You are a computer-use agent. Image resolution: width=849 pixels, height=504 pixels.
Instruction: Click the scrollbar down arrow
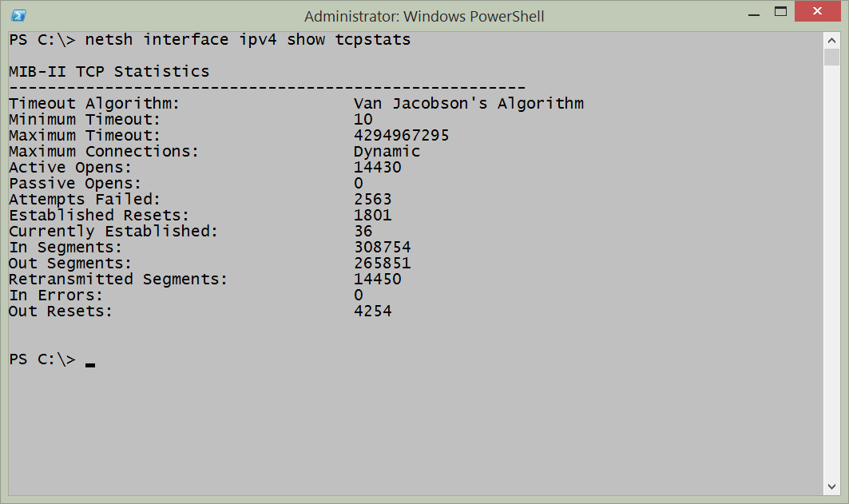pyautogui.click(x=831, y=486)
